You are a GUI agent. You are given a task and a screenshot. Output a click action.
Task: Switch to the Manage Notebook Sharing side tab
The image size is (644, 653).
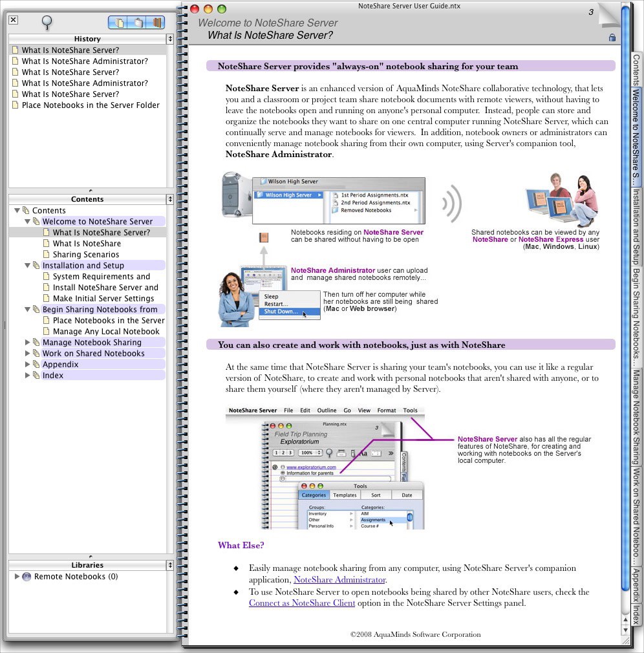point(636,417)
